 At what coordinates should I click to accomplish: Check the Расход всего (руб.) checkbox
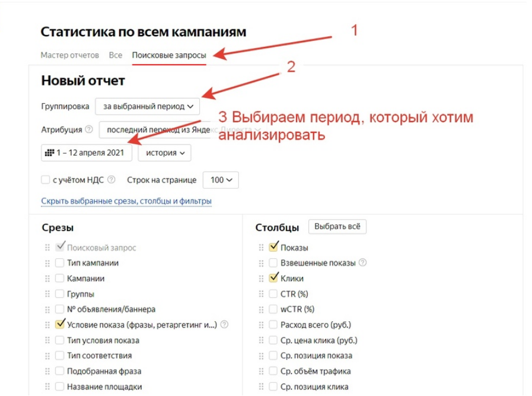tap(273, 325)
